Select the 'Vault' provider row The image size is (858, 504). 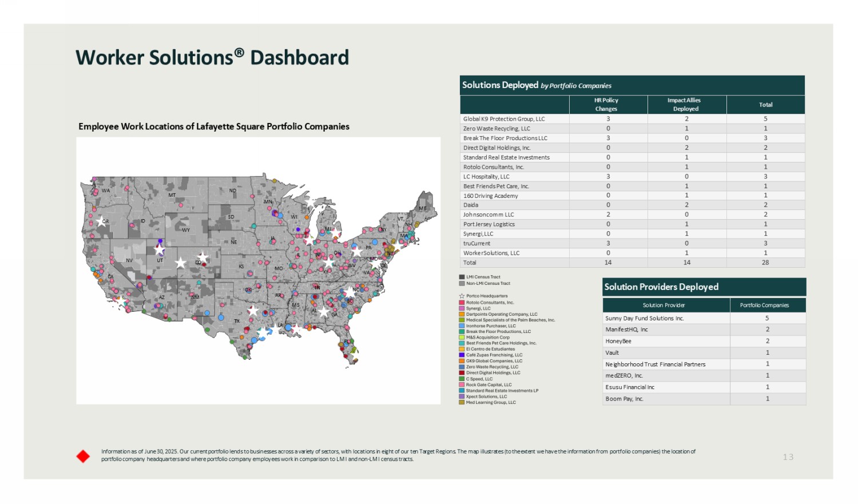point(704,352)
